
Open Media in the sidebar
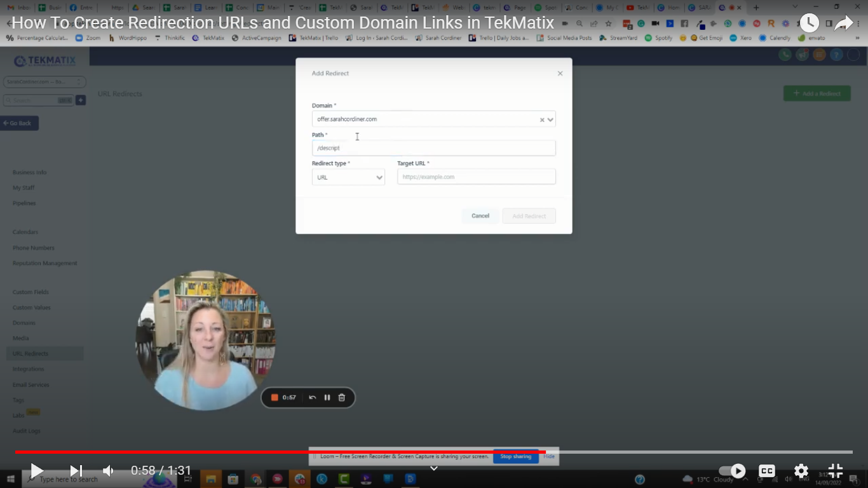[x=21, y=338]
